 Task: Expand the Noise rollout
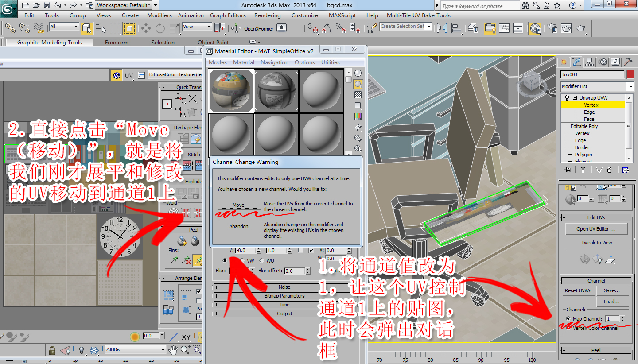coord(284,287)
